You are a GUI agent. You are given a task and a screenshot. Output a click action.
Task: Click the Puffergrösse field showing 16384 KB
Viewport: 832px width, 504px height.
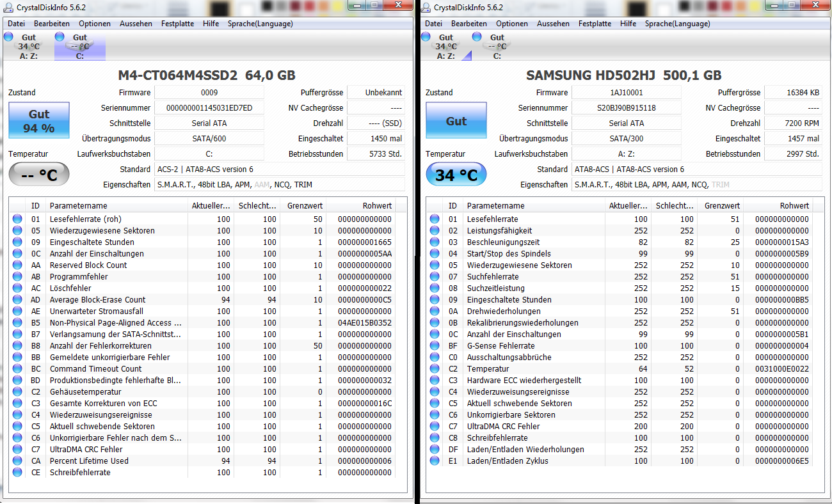793,93
